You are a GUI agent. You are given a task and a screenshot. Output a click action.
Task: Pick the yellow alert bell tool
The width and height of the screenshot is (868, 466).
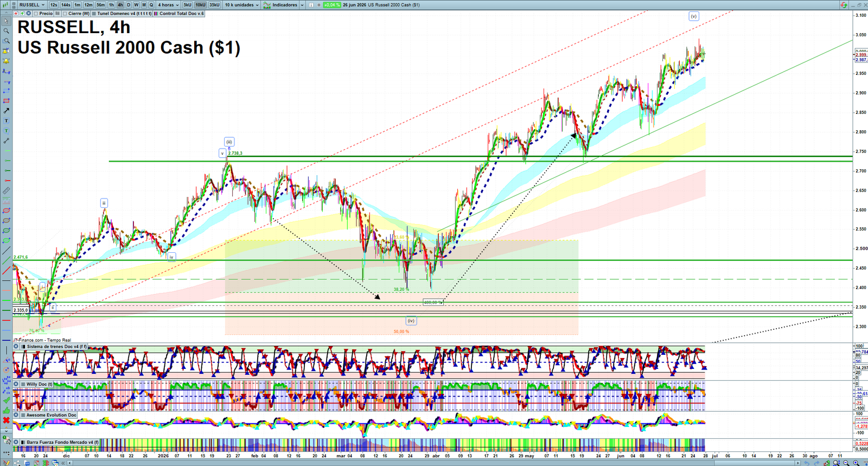pyautogui.click(x=7, y=61)
